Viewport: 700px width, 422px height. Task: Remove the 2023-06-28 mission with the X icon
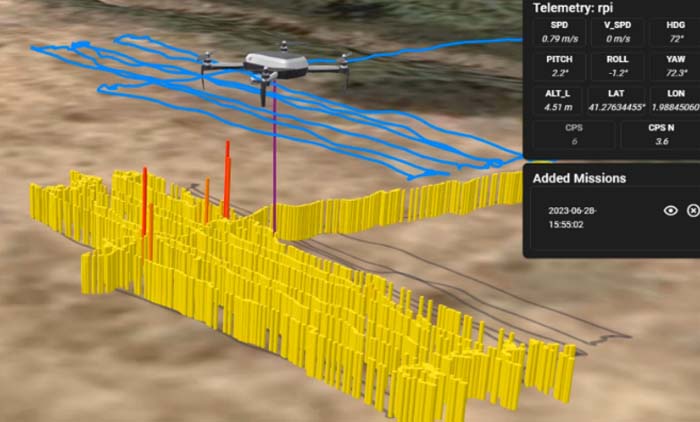coord(692,210)
